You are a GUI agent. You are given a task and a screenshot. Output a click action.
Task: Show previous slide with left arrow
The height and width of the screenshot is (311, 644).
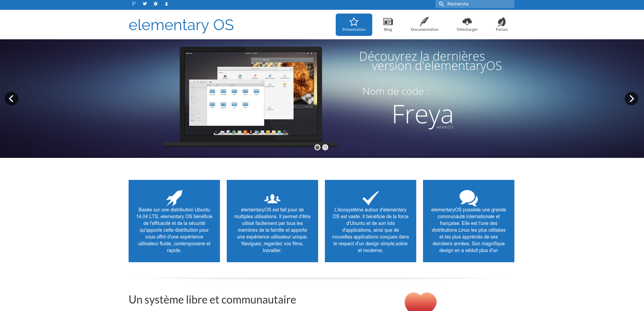click(x=12, y=99)
